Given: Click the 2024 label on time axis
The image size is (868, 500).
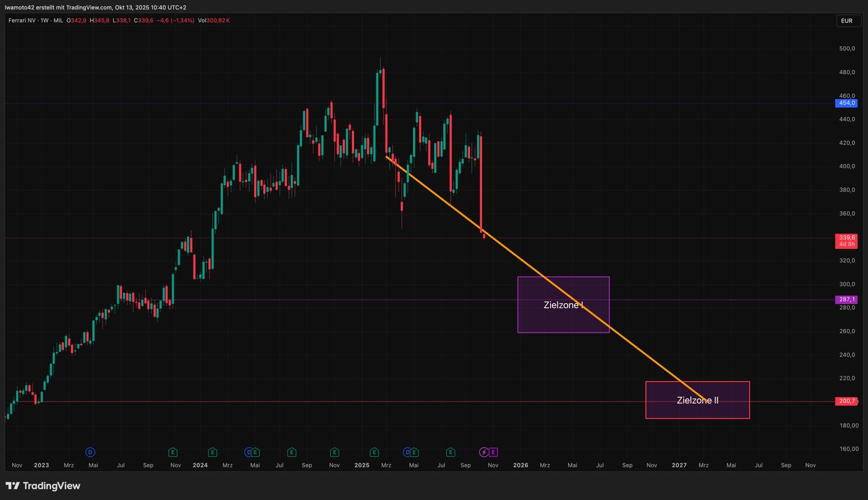Looking at the screenshot, I should click(x=200, y=465).
